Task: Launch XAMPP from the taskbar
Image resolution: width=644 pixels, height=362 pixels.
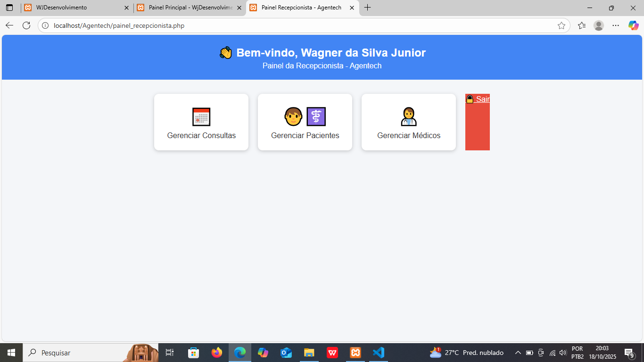Action: point(355,353)
